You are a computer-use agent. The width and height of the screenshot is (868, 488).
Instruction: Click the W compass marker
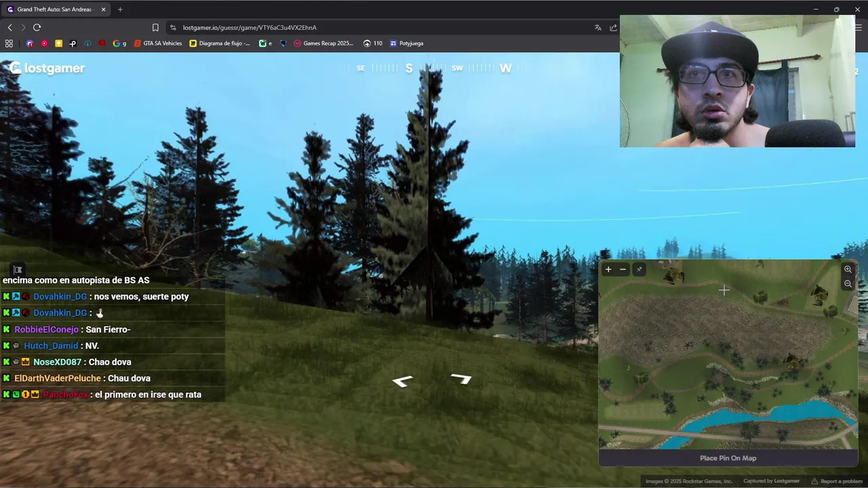(x=505, y=68)
